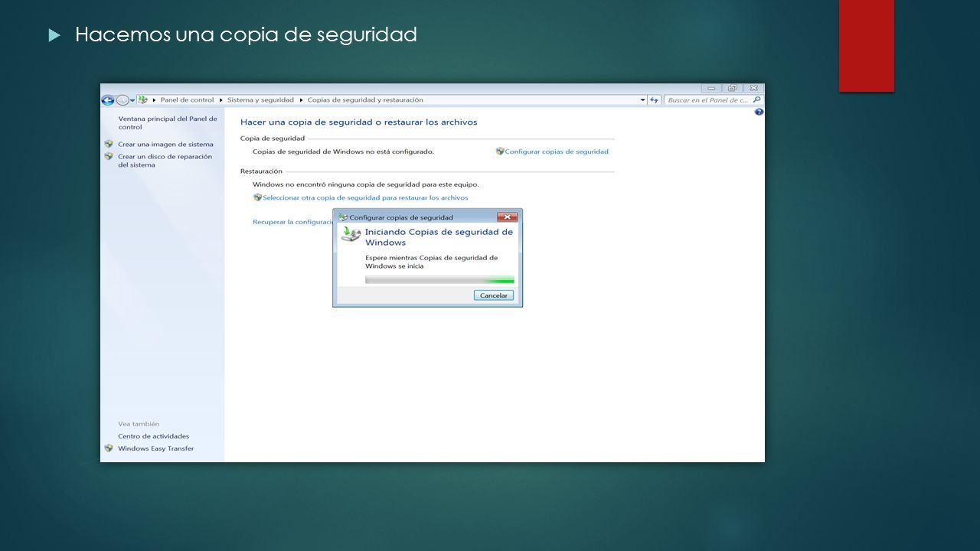This screenshot has height=551, width=980.
Task: Expand the arrow after 'Sistema y seguridad'
Action: (x=301, y=100)
